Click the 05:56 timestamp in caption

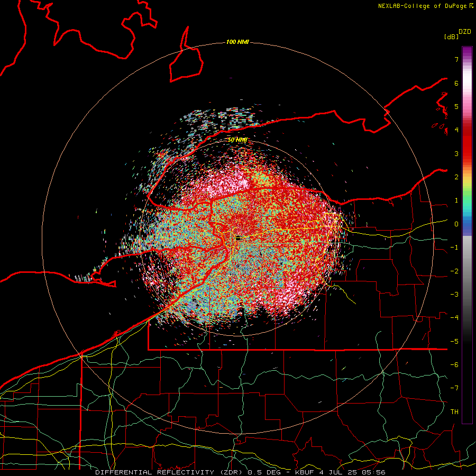pos(373,472)
